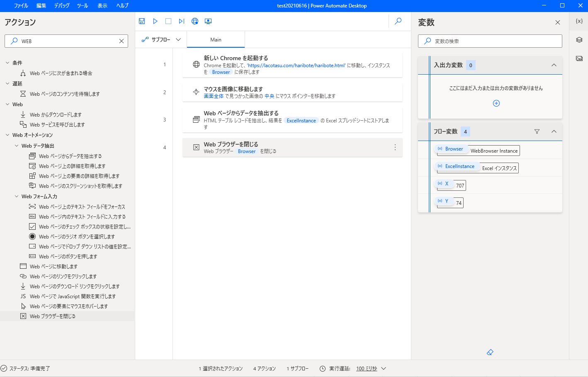
Task: Open the UI elements layers icon
Action: point(579,40)
